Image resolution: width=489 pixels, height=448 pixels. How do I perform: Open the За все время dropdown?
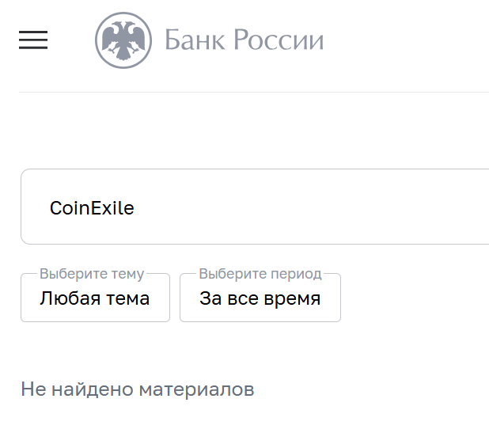tap(260, 298)
